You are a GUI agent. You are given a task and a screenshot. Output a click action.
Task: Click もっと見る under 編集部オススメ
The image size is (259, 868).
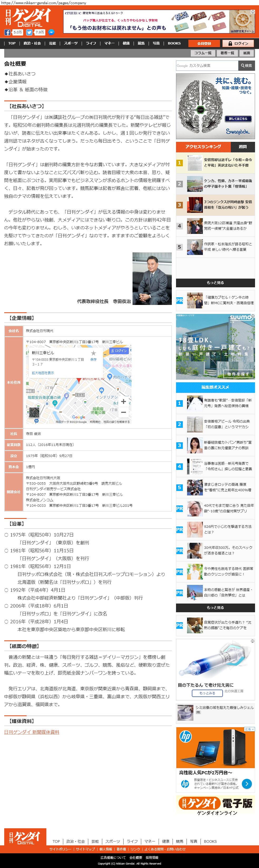tap(216, 608)
